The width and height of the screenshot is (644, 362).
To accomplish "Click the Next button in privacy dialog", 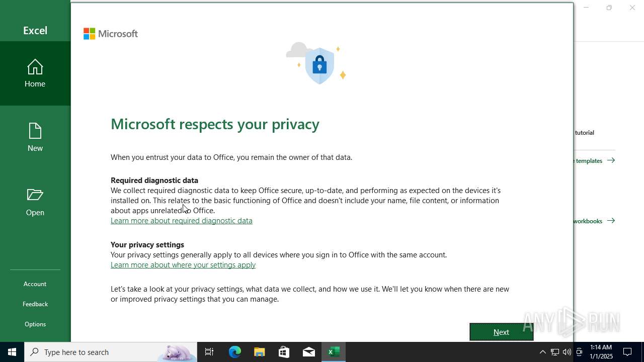I will [x=501, y=332].
